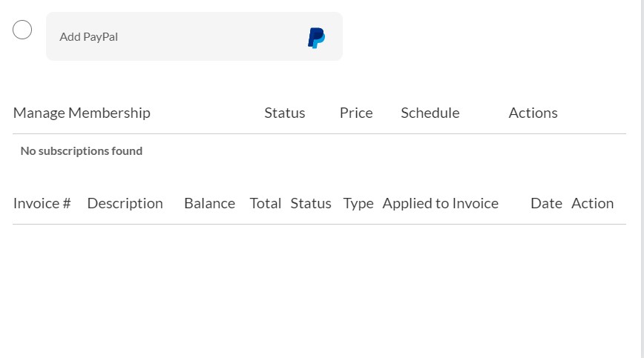
Task: Click the Balance column header
Action: point(209,203)
